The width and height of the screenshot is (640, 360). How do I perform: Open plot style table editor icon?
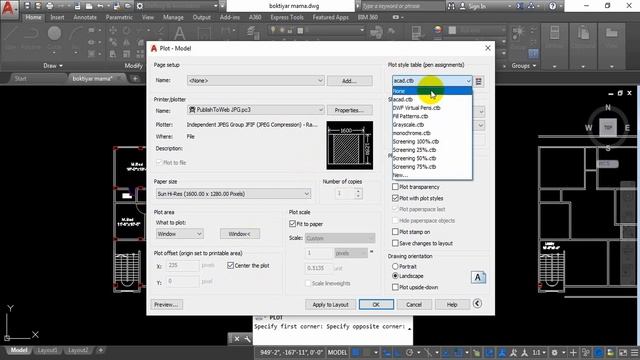[x=479, y=81]
